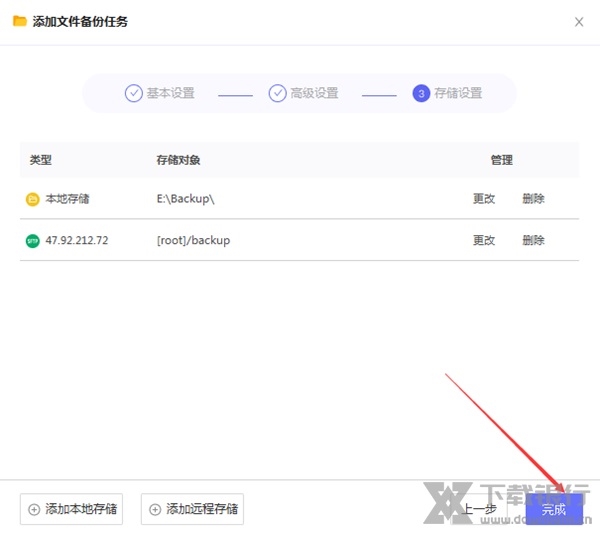600x533 pixels.
Task: Click the 类型 column header
Action: (x=41, y=160)
